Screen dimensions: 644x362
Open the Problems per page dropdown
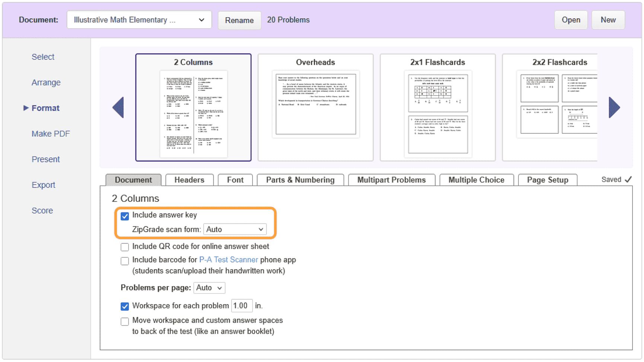(x=209, y=288)
